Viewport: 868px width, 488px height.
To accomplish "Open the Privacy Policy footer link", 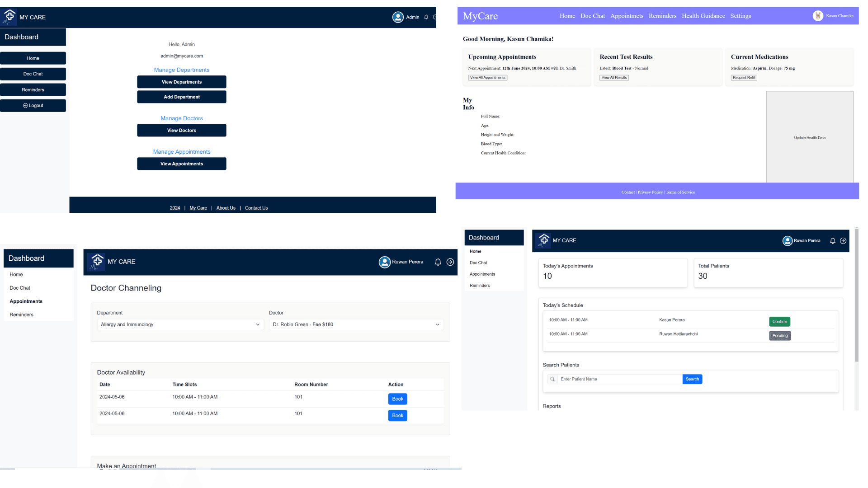I will (x=650, y=192).
